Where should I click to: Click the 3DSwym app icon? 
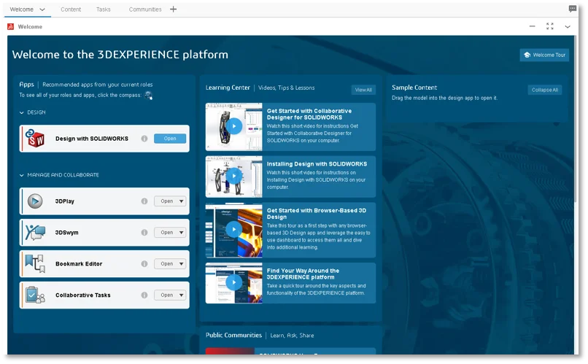(34, 233)
